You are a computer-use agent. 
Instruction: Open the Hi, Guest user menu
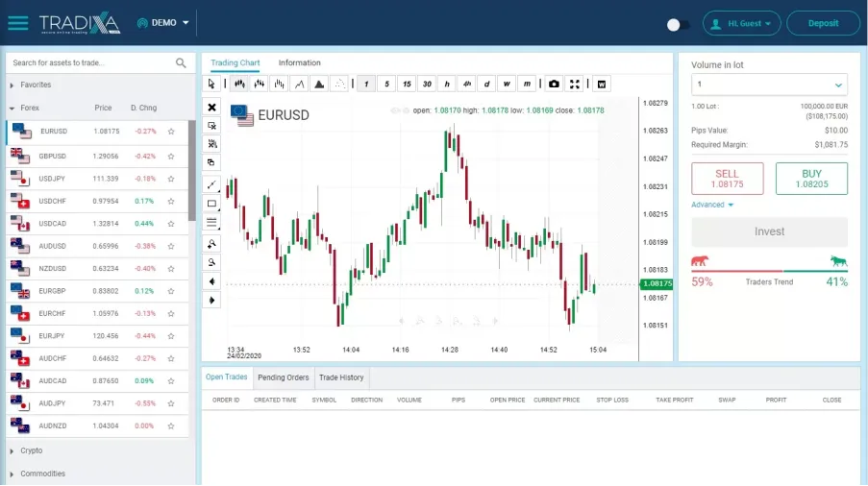coord(742,23)
